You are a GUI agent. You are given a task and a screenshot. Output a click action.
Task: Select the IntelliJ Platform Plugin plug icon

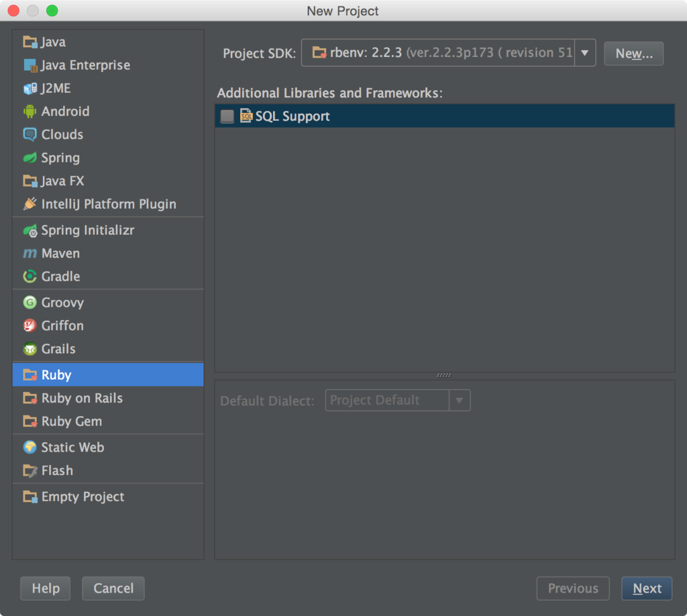(x=30, y=204)
